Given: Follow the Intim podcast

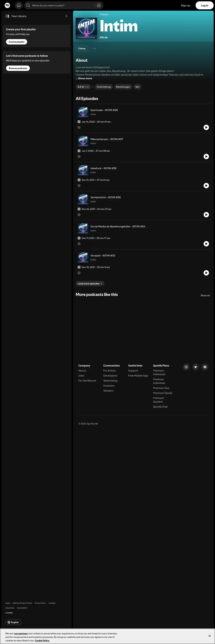Looking at the screenshot, I should (x=82, y=48).
